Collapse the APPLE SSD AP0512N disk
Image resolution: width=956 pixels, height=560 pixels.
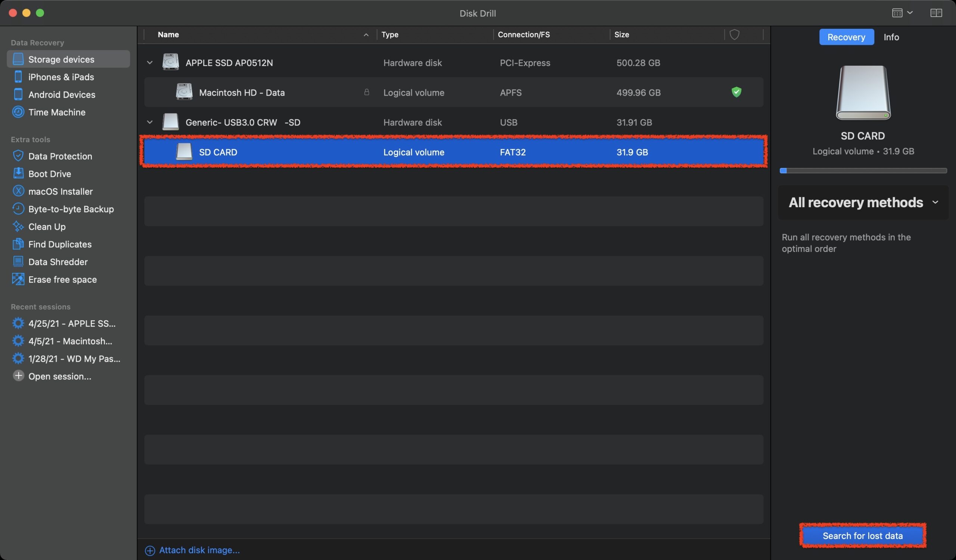click(x=150, y=63)
